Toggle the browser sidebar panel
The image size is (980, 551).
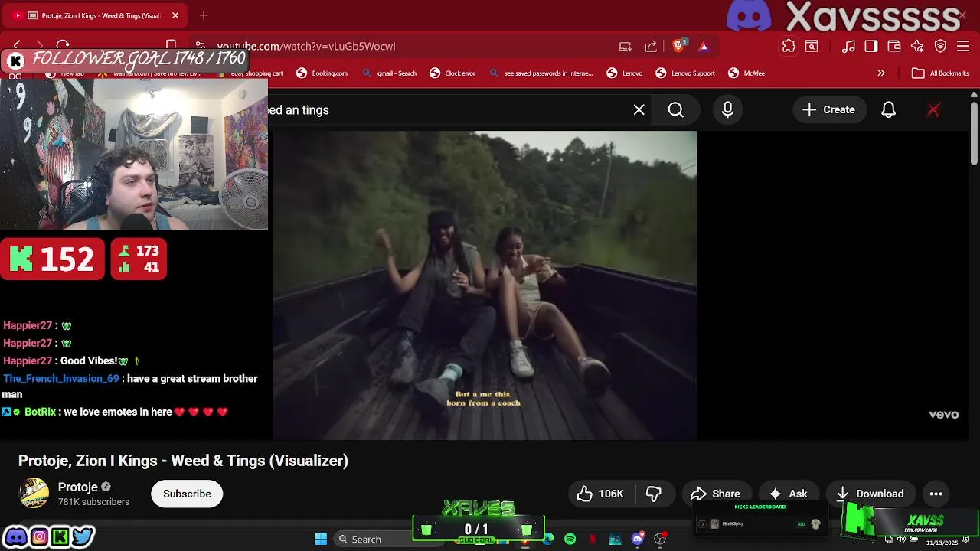(871, 46)
